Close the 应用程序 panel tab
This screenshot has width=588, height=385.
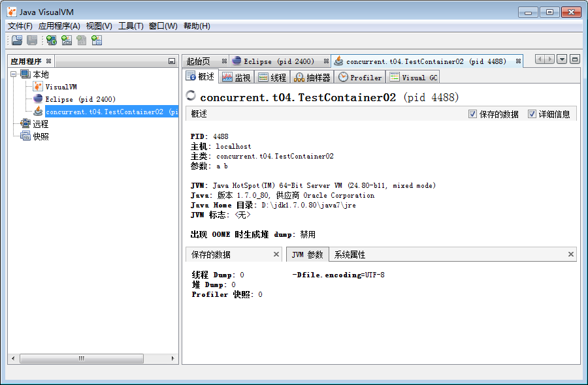(48, 61)
